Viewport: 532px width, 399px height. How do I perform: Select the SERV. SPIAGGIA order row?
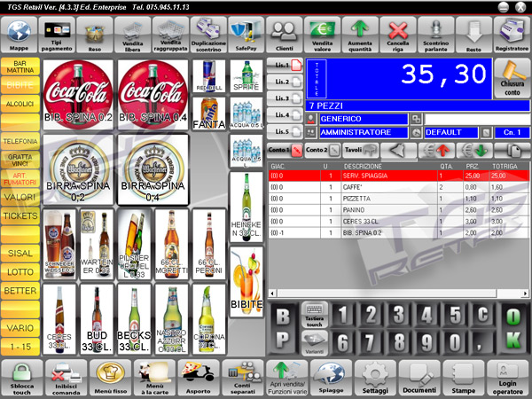coord(399,176)
